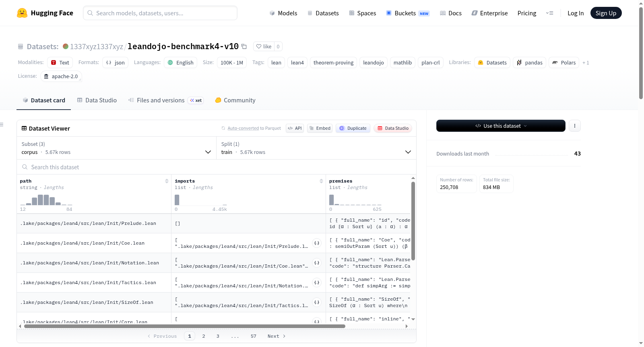Select the Polars library tag
The width and height of the screenshot is (644, 347).
pos(564,62)
